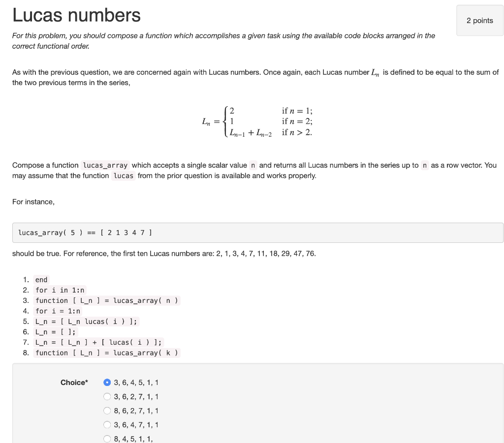Click block "function [ L_n ] = lucas_array( k )"
The width and height of the screenshot is (504, 443).
106,353
